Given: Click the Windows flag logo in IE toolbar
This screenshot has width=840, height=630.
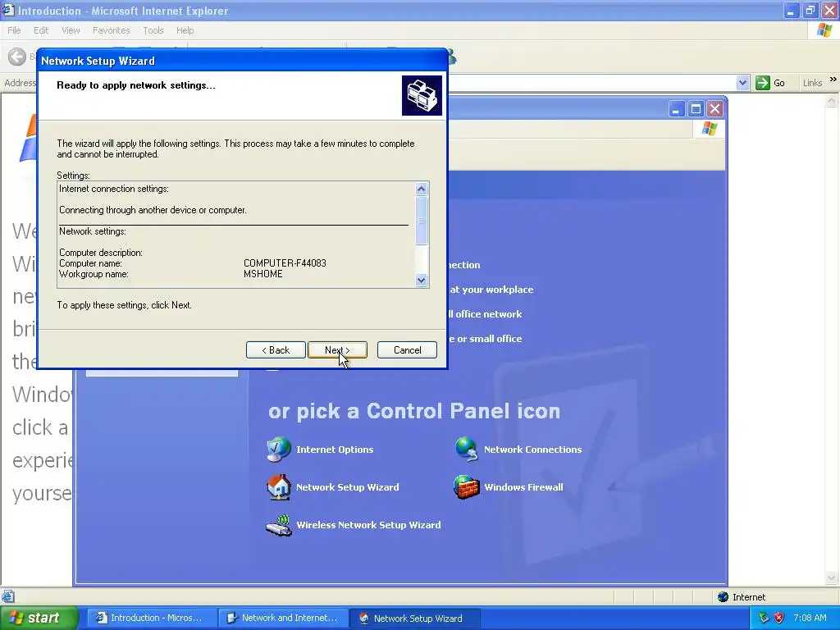Looking at the screenshot, I should (824, 30).
